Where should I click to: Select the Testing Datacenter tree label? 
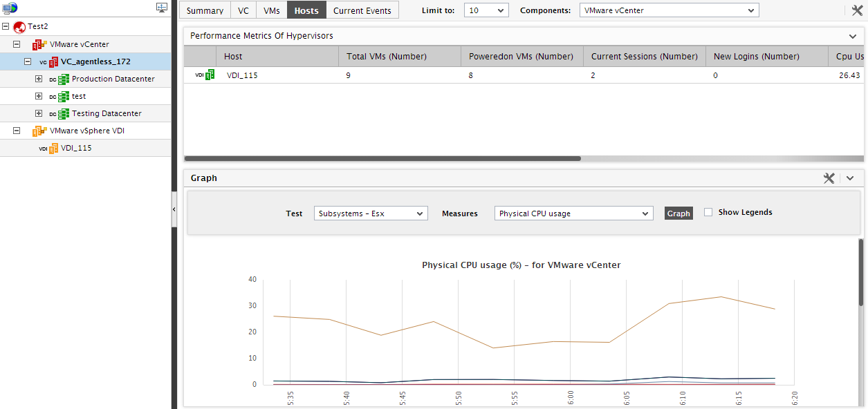click(x=107, y=113)
